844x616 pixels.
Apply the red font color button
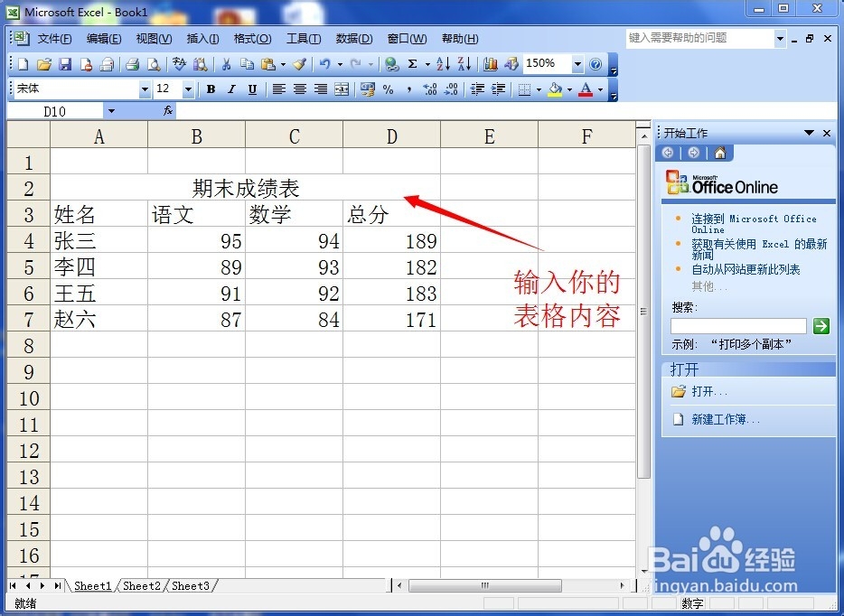tap(586, 89)
